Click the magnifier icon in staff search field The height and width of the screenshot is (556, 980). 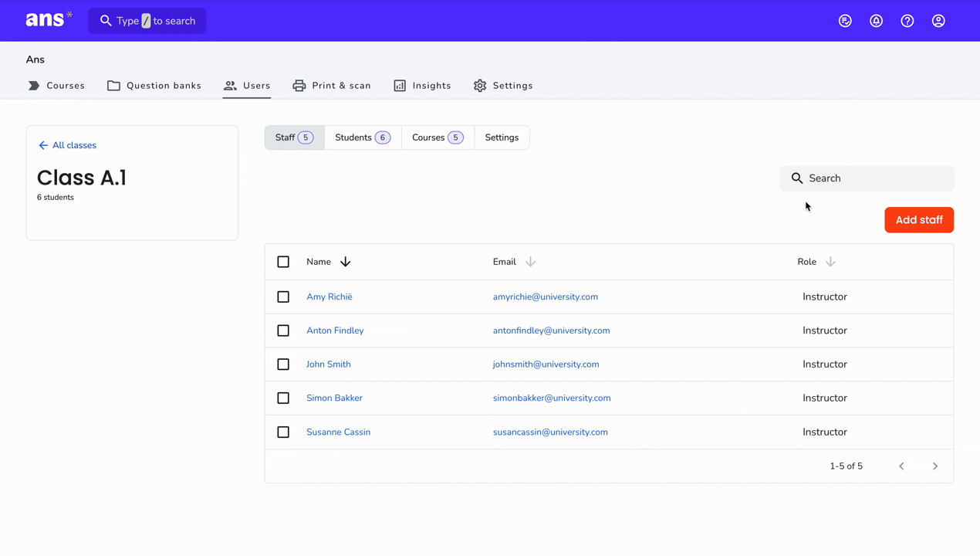(x=797, y=178)
